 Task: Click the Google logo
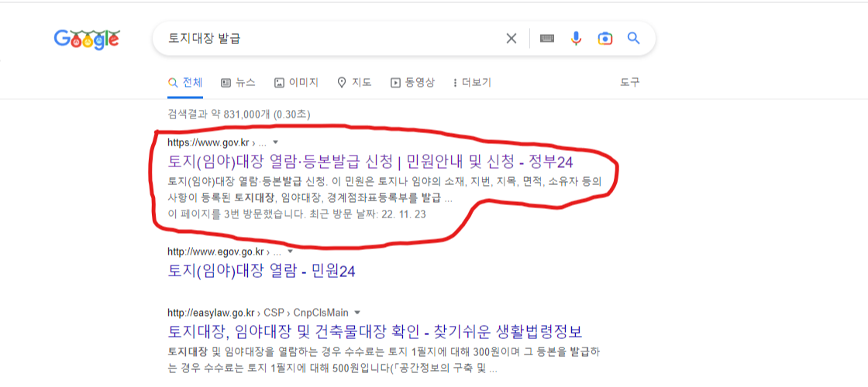pyautogui.click(x=87, y=39)
